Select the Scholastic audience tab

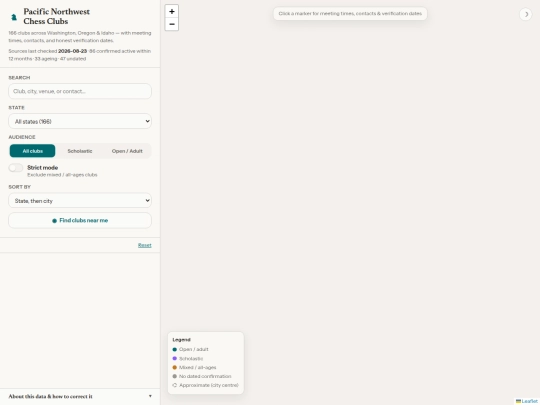(x=80, y=151)
